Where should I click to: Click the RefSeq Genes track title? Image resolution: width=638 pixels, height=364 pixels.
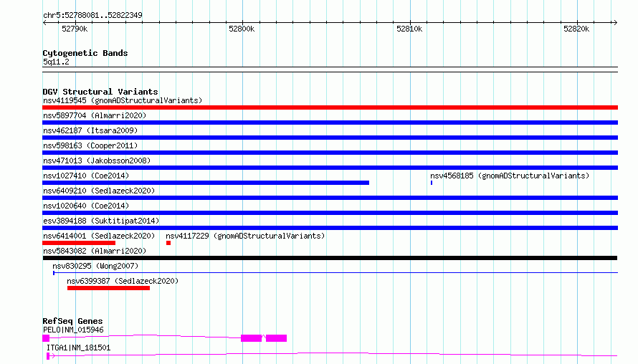72,321
